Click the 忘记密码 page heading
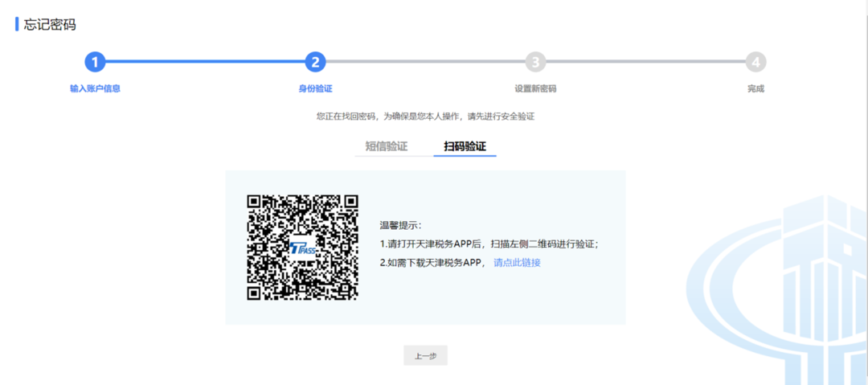 (x=50, y=25)
